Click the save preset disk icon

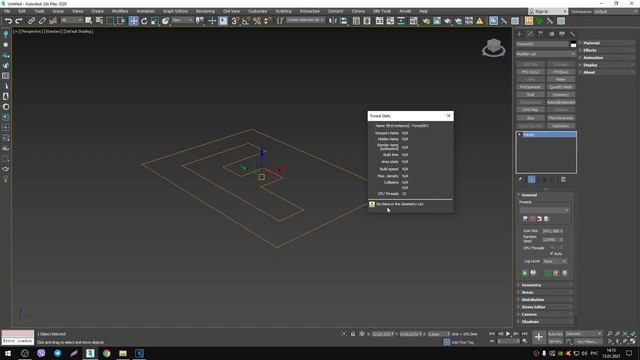click(525, 219)
